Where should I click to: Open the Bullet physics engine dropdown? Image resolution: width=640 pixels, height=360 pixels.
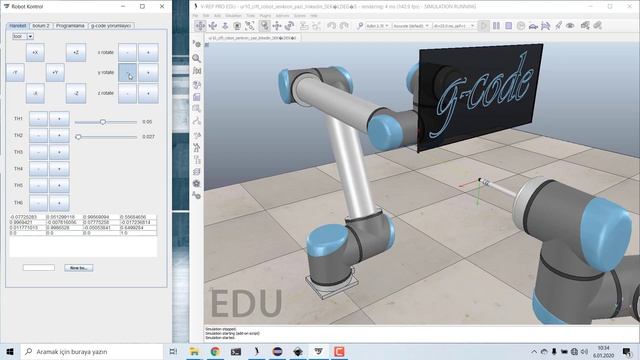click(378, 26)
